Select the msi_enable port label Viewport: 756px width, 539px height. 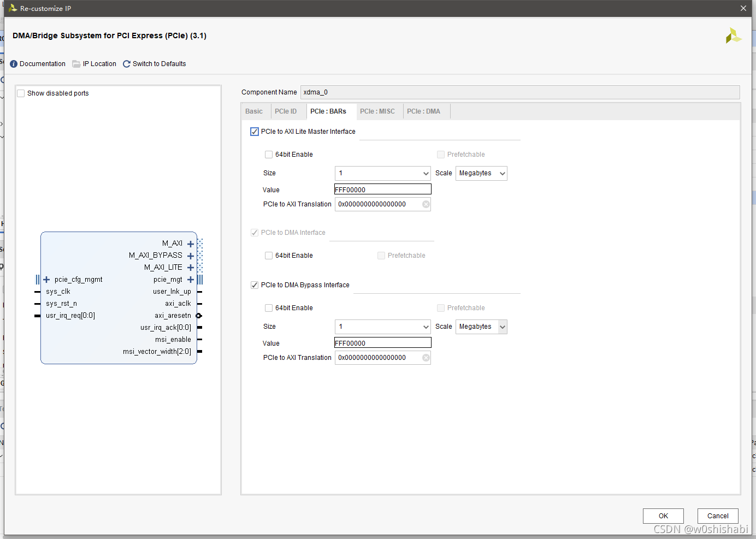173,340
